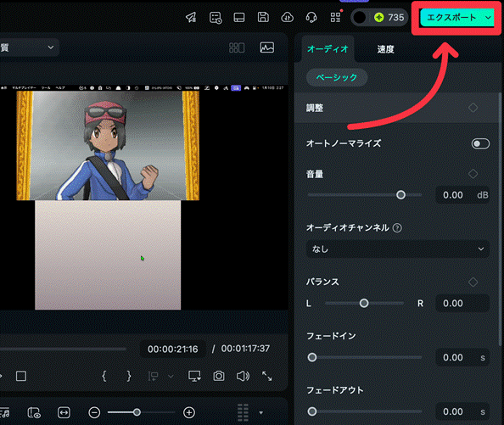
Task: Expand the audio meter dropdown triangle
Action: coord(261,413)
